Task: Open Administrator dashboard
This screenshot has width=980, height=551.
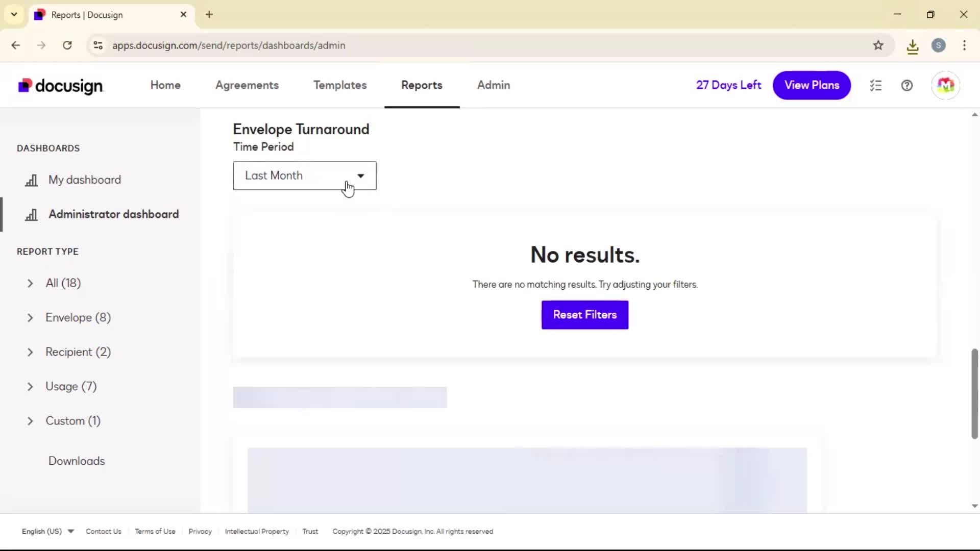Action: click(114, 214)
